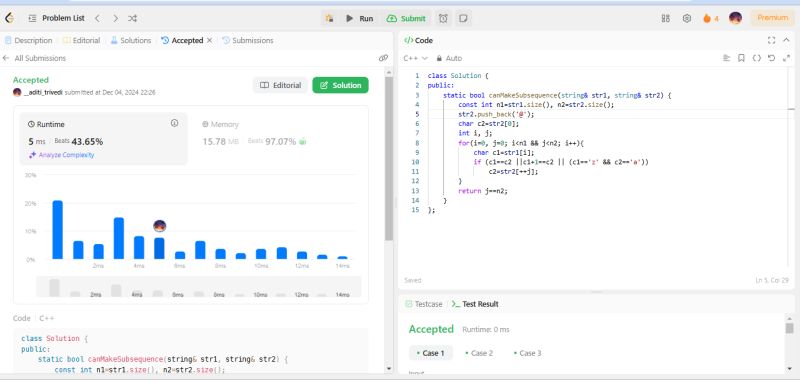This screenshot has width=800, height=380.
Task: Maximize the code editor panel
Action: coord(771,40)
